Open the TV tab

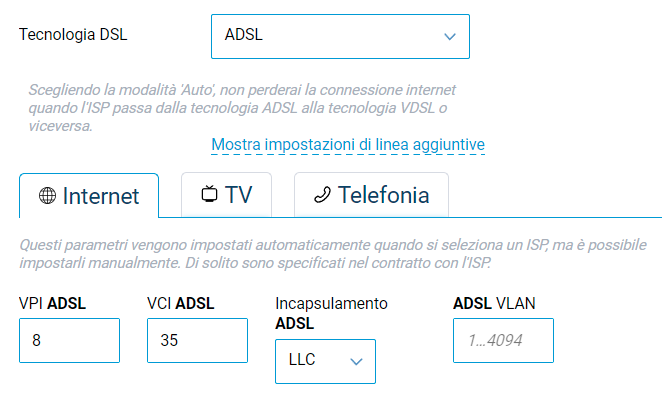point(226,195)
